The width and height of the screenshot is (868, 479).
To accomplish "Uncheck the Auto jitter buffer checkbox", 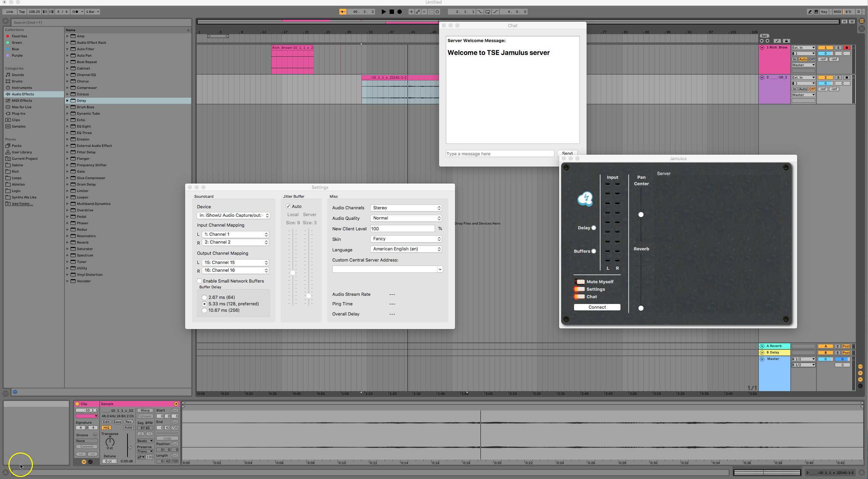I will click(288, 206).
